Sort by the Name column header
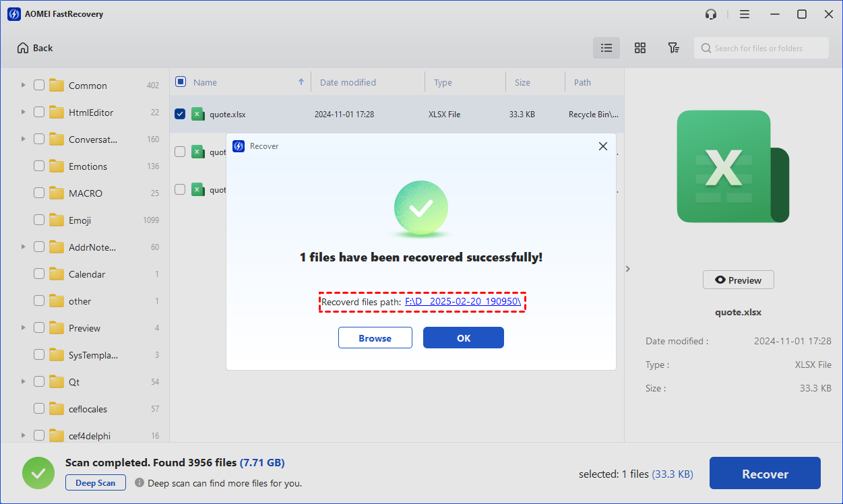843x504 pixels. [205, 82]
